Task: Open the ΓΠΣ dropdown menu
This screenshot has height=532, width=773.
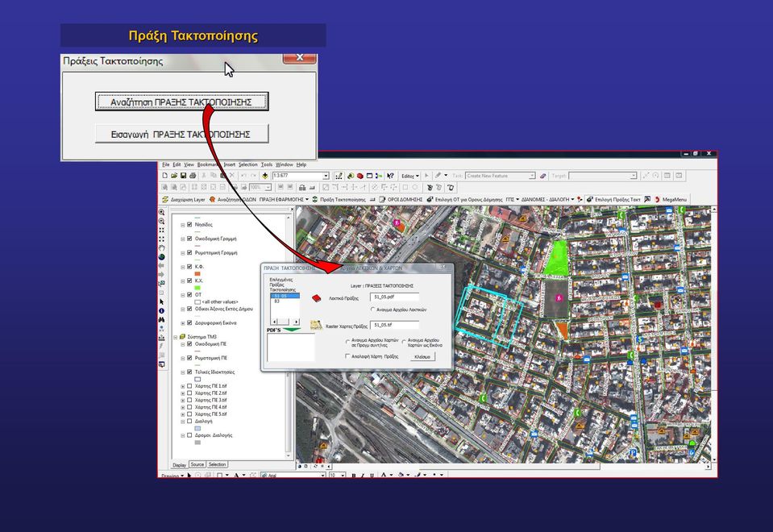Action: coord(512,200)
